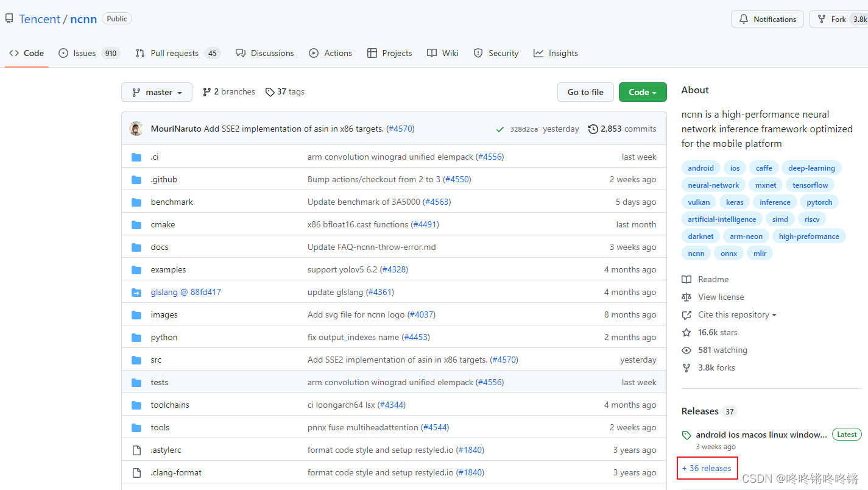Open the .ci folder
This screenshot has width=868, height=490.
[x=155, y=157]
